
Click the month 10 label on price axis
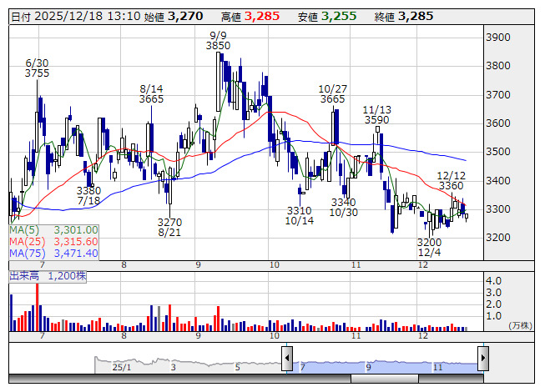[275, 265]
